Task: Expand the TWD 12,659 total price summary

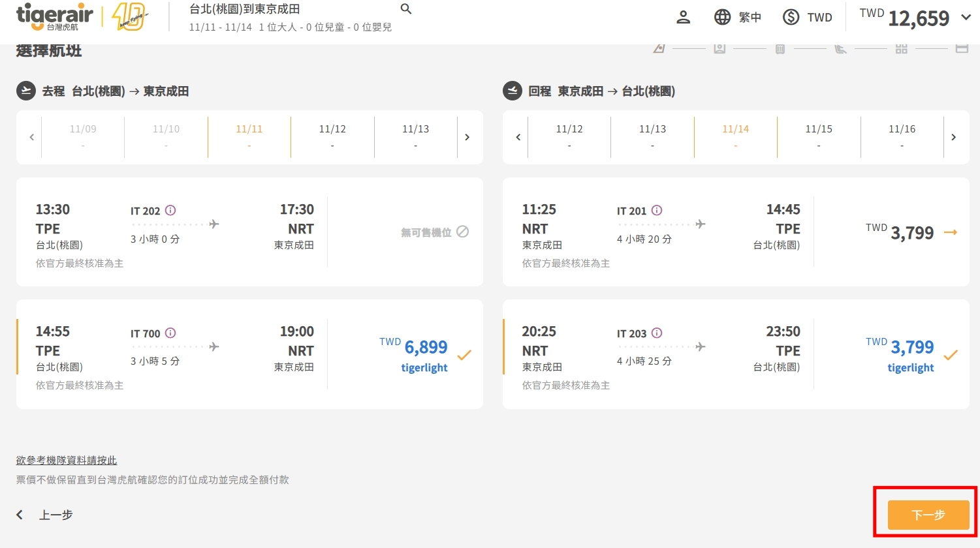Action: [966, 18]
